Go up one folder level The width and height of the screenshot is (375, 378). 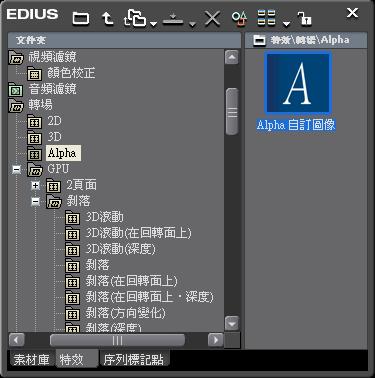(107, 18)
